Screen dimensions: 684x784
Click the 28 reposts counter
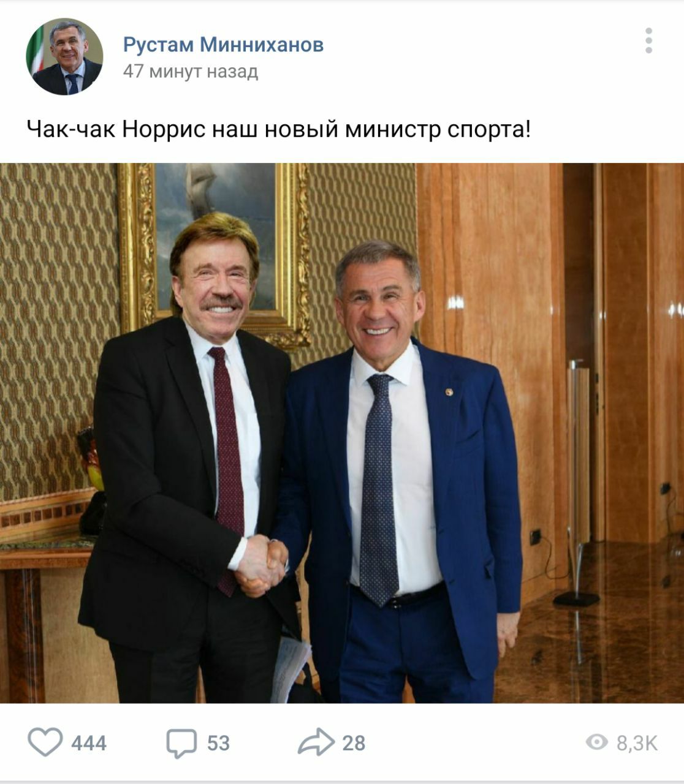click(x=354, y=743)
